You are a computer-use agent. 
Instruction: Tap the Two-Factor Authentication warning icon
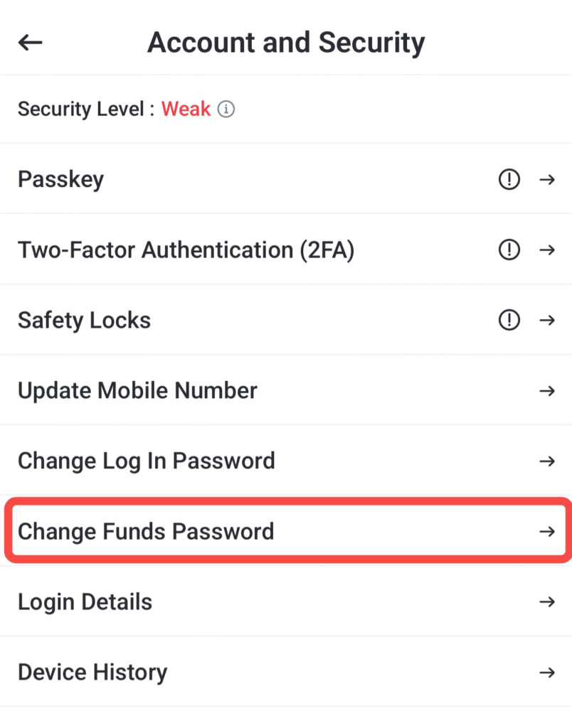[509, 250]
